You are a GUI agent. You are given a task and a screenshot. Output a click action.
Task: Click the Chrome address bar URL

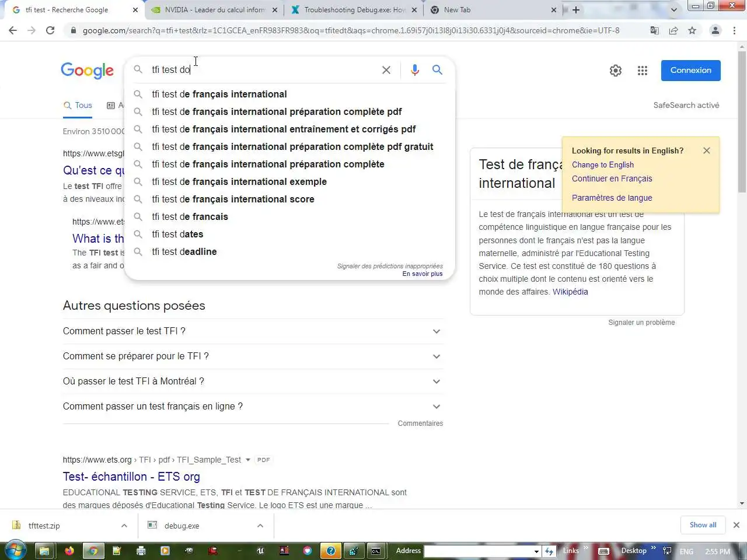pos(350,30)
